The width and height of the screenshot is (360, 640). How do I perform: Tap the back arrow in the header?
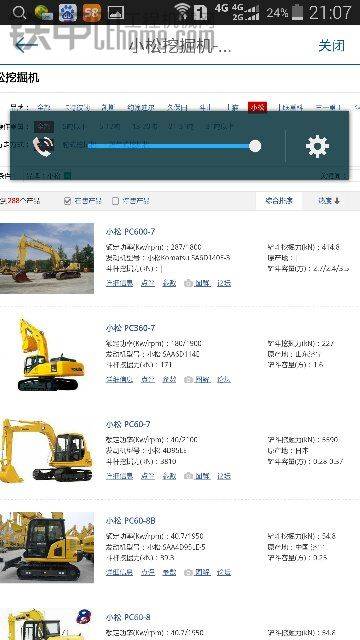pyautogui.click(x=25, y=44)
